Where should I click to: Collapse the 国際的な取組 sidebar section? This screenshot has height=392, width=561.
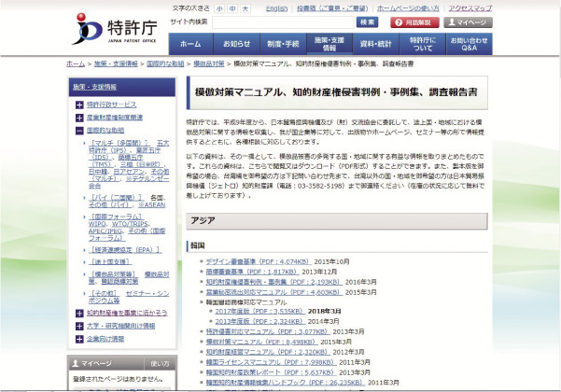(79, 132)
